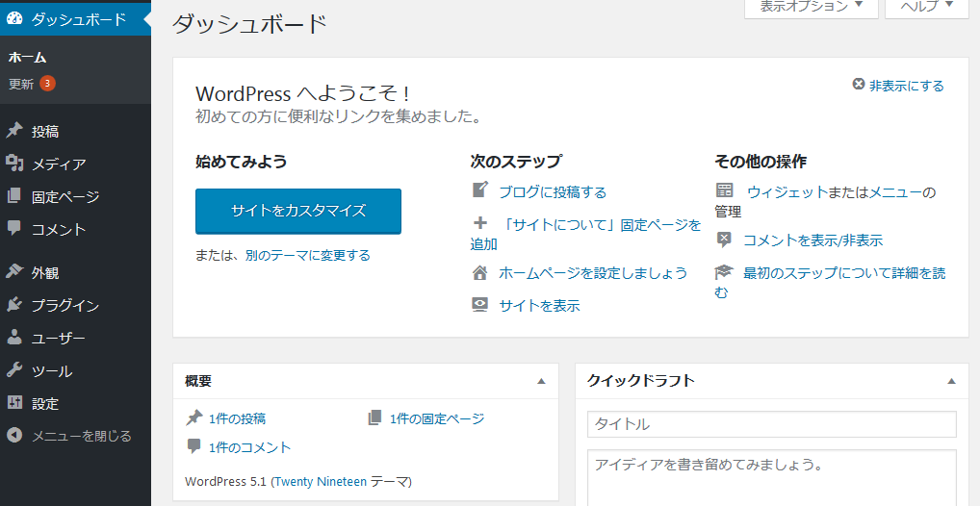Click the pin icon beside 1件の投稿

pos(195,417)
